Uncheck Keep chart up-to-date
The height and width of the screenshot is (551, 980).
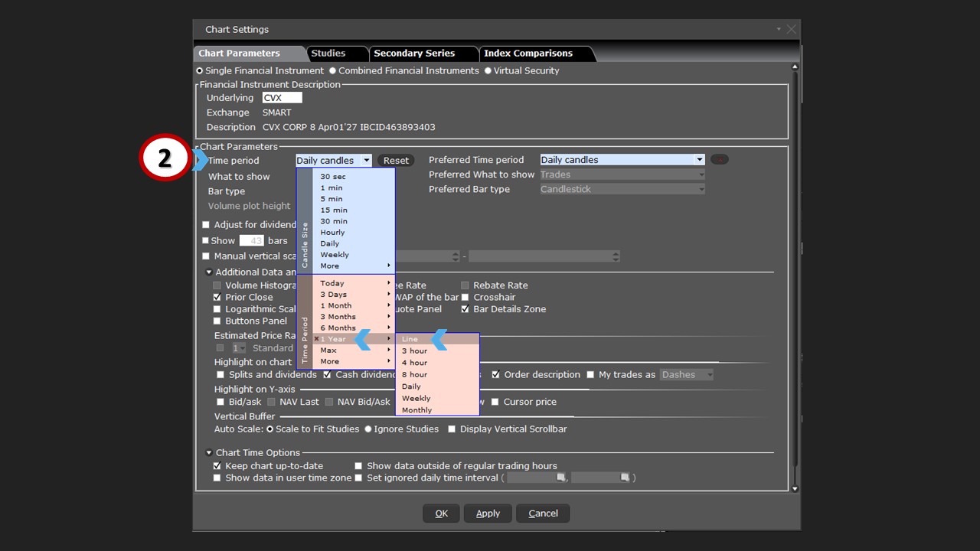(217, 466)
